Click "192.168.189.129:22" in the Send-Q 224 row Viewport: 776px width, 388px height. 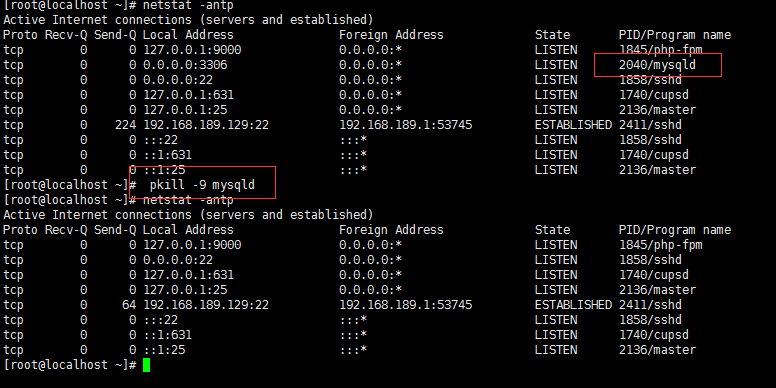tap(206, 125)
